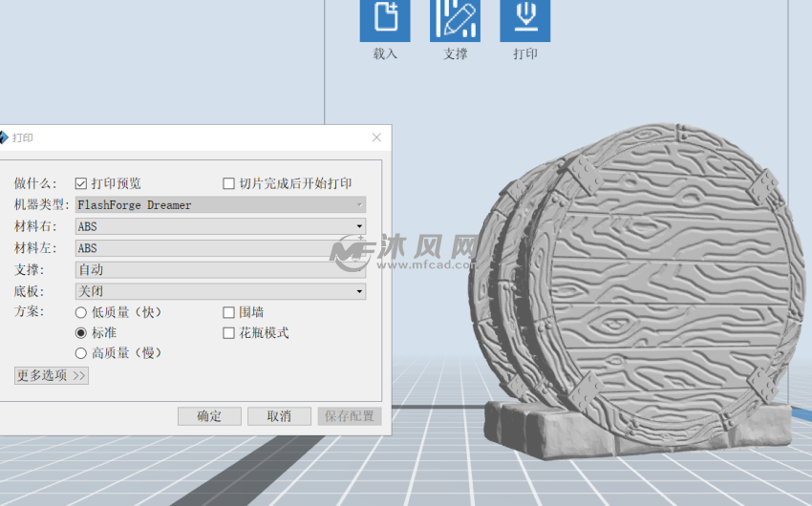Expand 更多选项 >> settings
812x506 pixels.
52,376
